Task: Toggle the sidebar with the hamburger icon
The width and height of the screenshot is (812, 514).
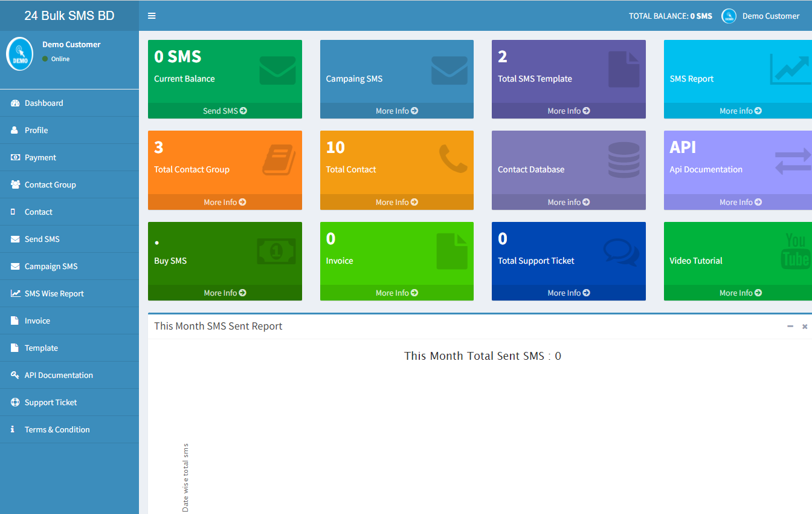Action: point(152,16)
